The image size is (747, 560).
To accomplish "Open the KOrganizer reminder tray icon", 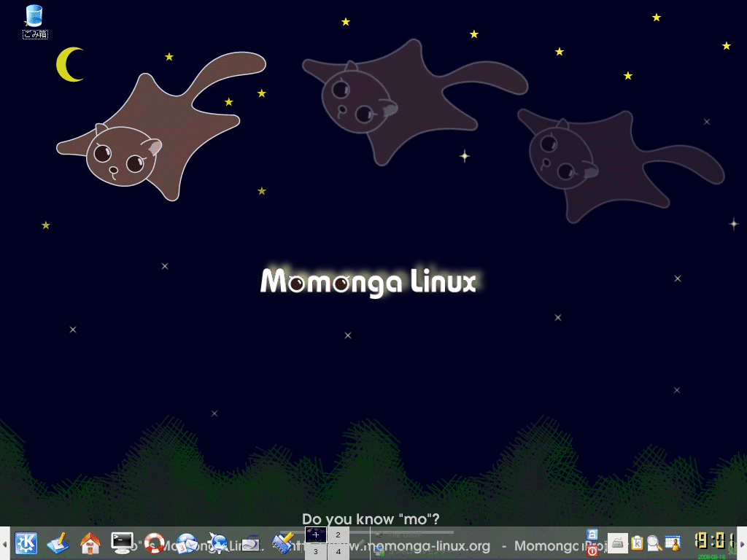I will [x=673, y=542].
